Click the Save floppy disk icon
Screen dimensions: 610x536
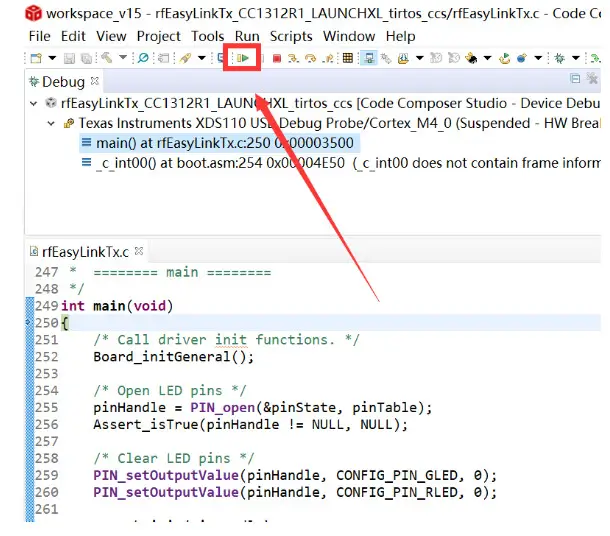pyautogui.click(x=69, y=59)
